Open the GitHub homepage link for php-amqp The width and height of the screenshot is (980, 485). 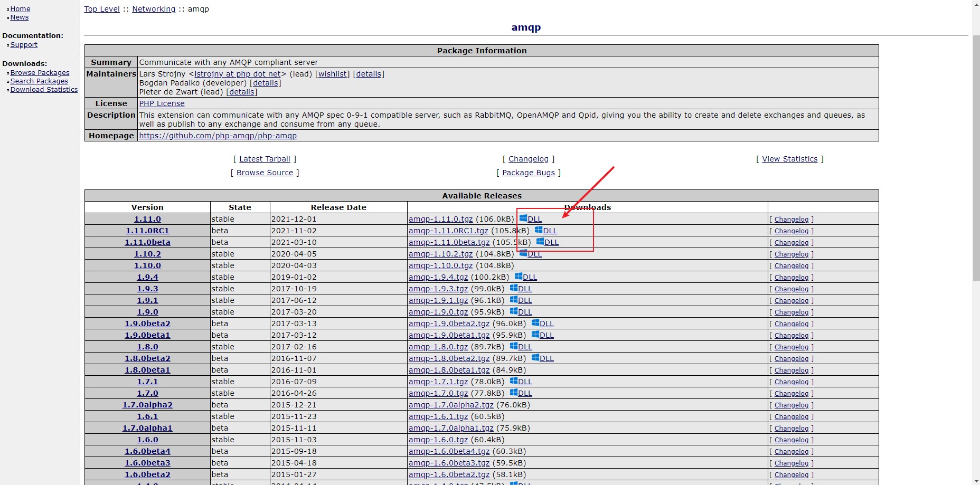[217, 136]
